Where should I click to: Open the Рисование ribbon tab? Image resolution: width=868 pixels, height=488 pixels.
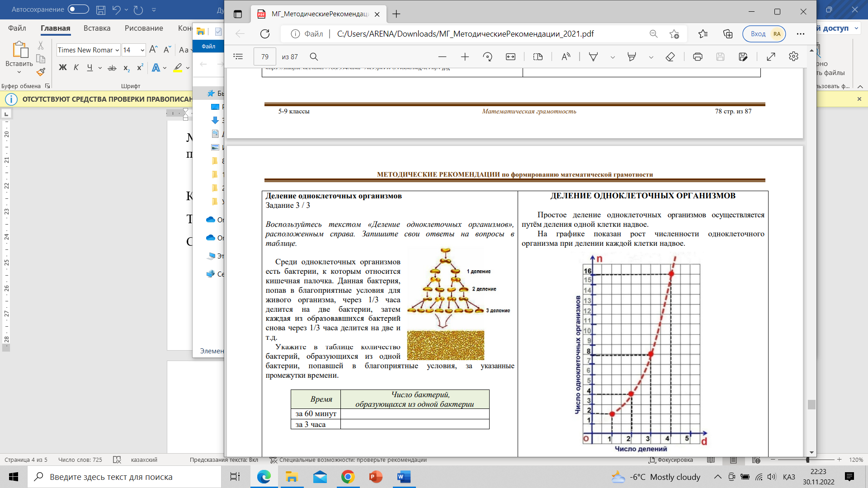pyautogui.click(x=144, y=28)
